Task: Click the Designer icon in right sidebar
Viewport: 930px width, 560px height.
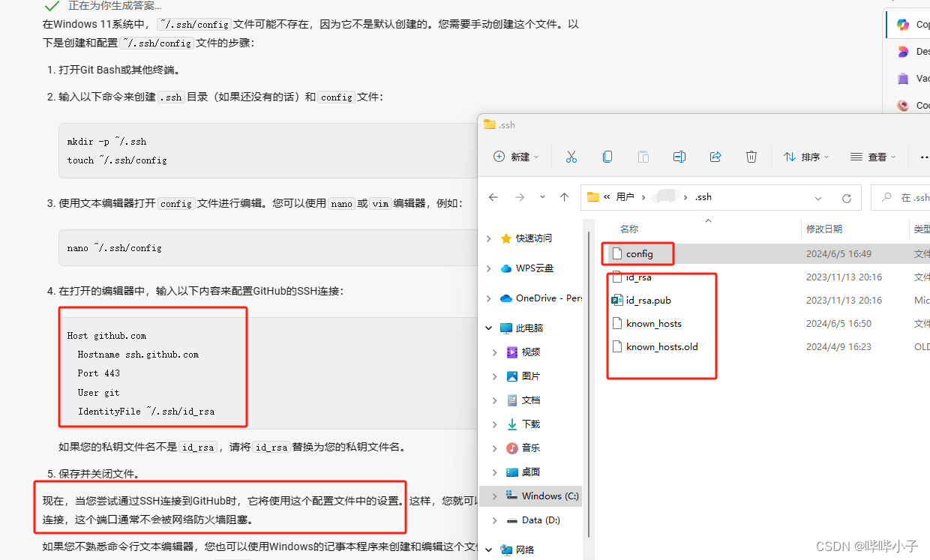Action: [903, 52]
